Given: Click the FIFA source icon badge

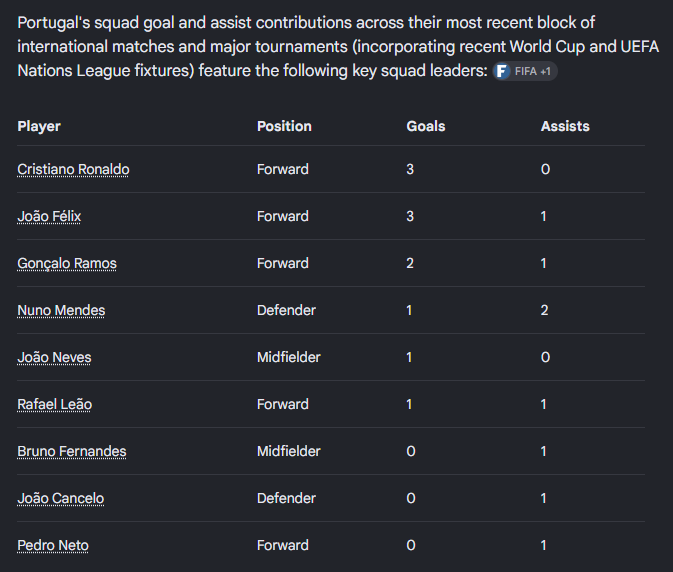Looking at the screenshot, I should coord(501,71).
